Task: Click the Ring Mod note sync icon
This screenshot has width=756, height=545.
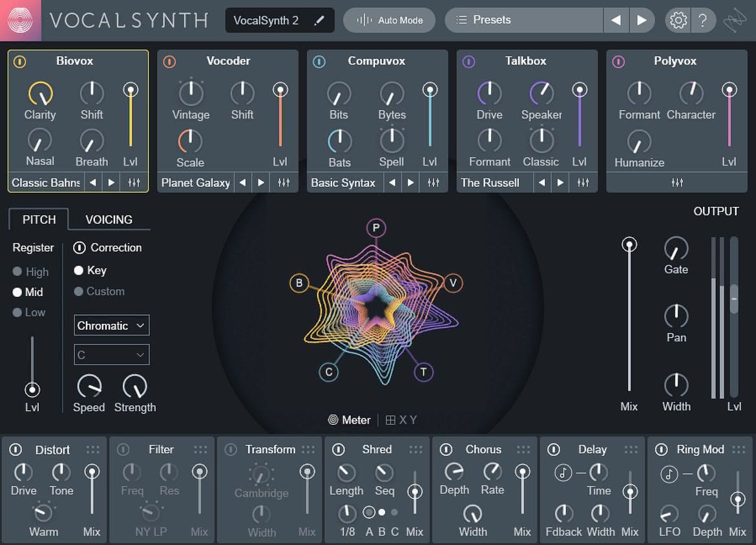Action: coord(669,474)
